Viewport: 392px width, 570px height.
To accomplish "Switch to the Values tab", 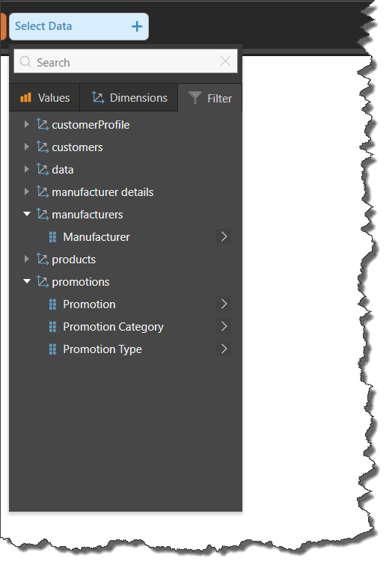I will tap(44, 98).
